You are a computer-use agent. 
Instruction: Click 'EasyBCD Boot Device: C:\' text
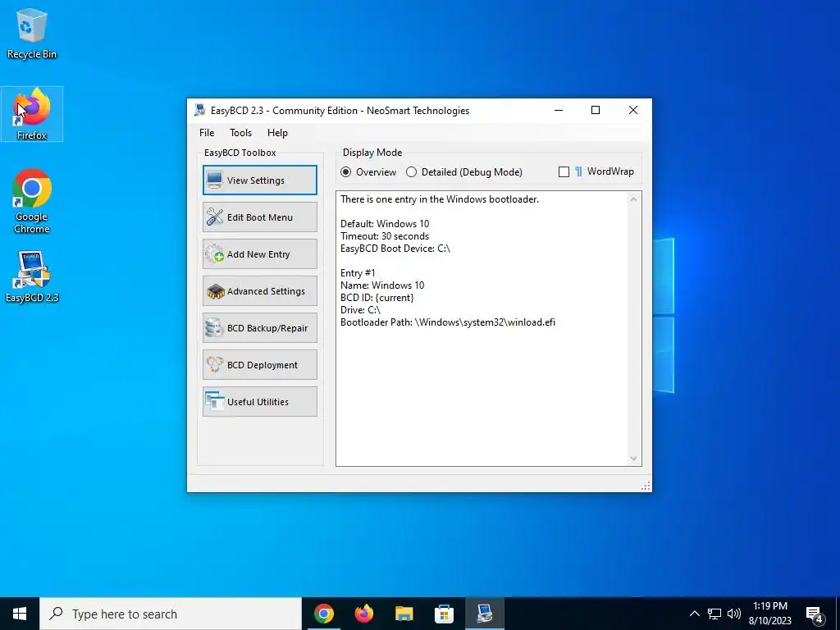point(395,249)
